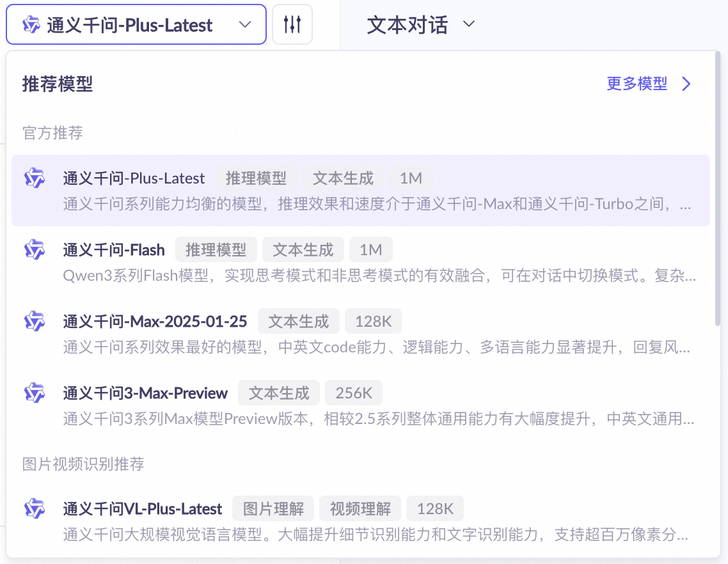Click the 推理模型 tag on 通义千问-Flash row
This screenshot has width=728, height=564.
click(x=216, y=250)
